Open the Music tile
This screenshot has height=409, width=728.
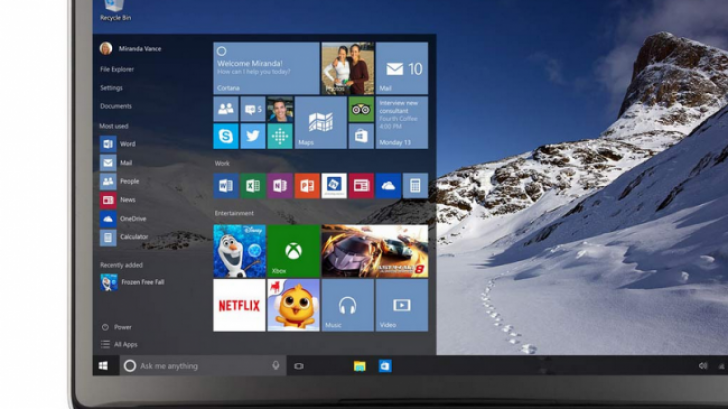[x=347, y=305]
